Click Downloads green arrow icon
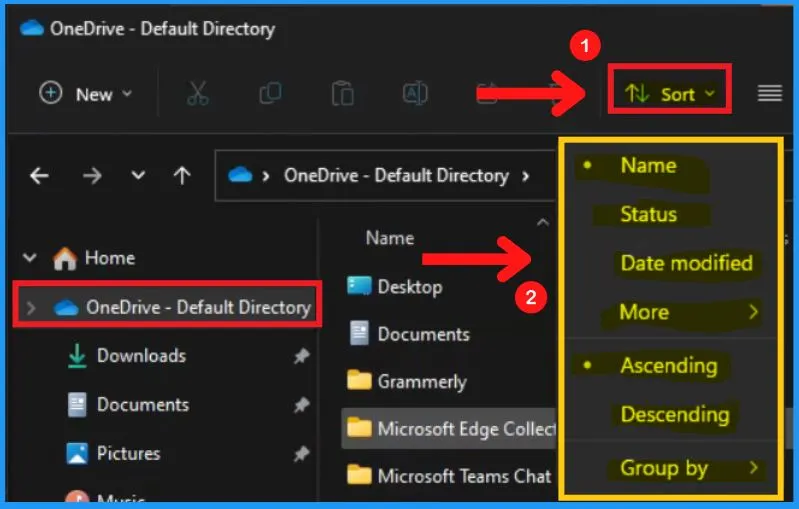 click(x=77, y=356)
